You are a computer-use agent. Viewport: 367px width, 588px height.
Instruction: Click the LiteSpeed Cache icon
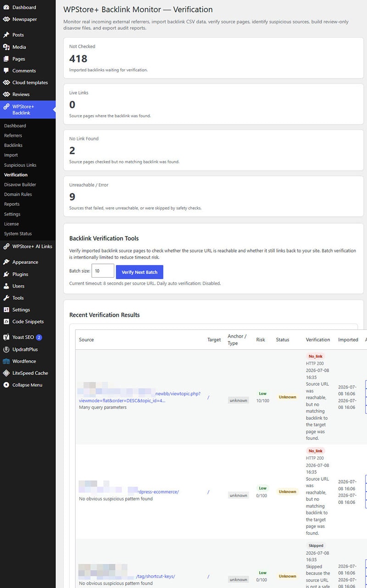click(x=6, y=373)
